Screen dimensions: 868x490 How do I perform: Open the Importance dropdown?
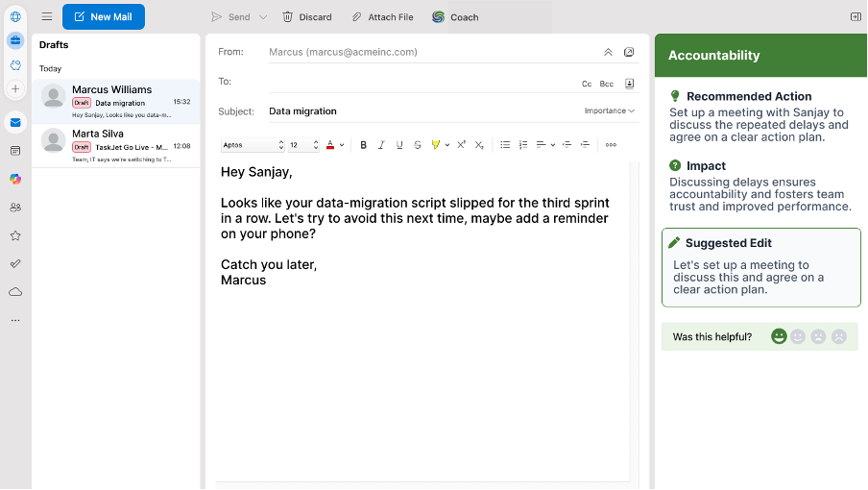[610, 111]
